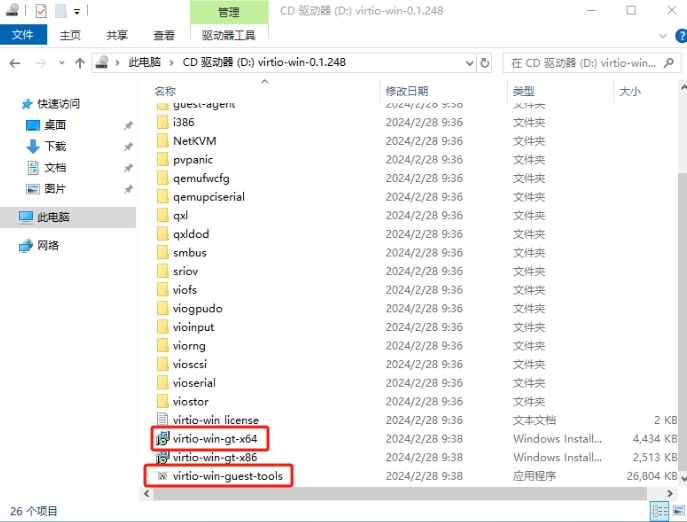Select the virtio-win license text document
This screenshot has width=687, height=522.
click(x=215, y=420)
